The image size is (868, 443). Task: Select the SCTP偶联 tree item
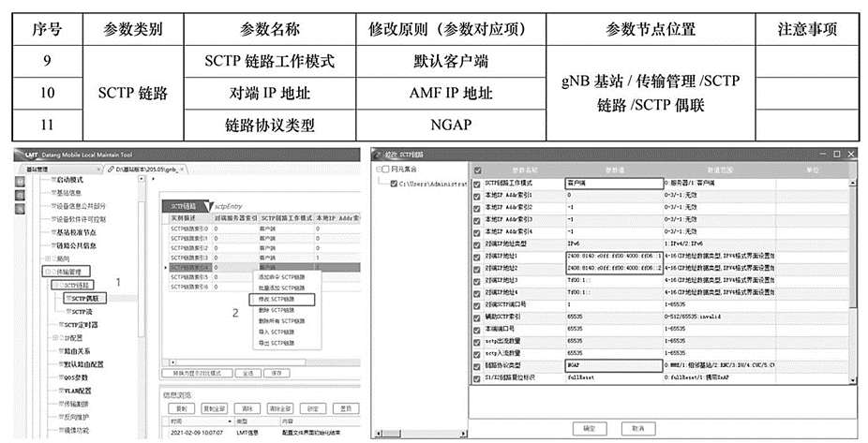coord(83,299)
